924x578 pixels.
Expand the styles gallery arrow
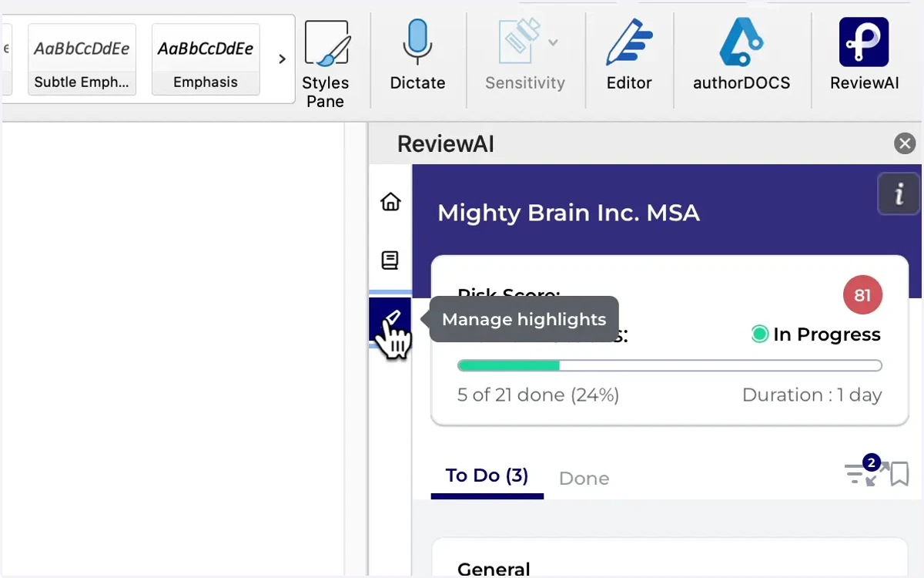[282, 59]
